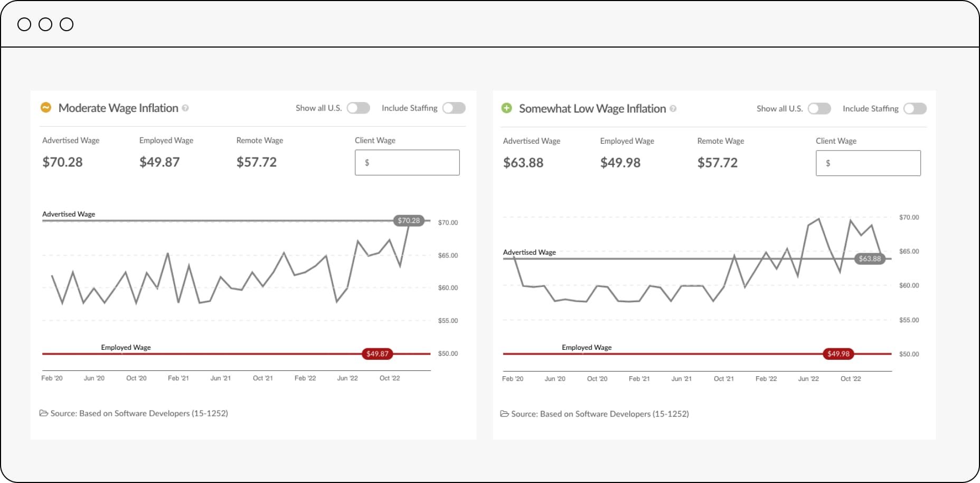
Task: Open the Software Developers source link on the right
Action: (x=600, y=414)
